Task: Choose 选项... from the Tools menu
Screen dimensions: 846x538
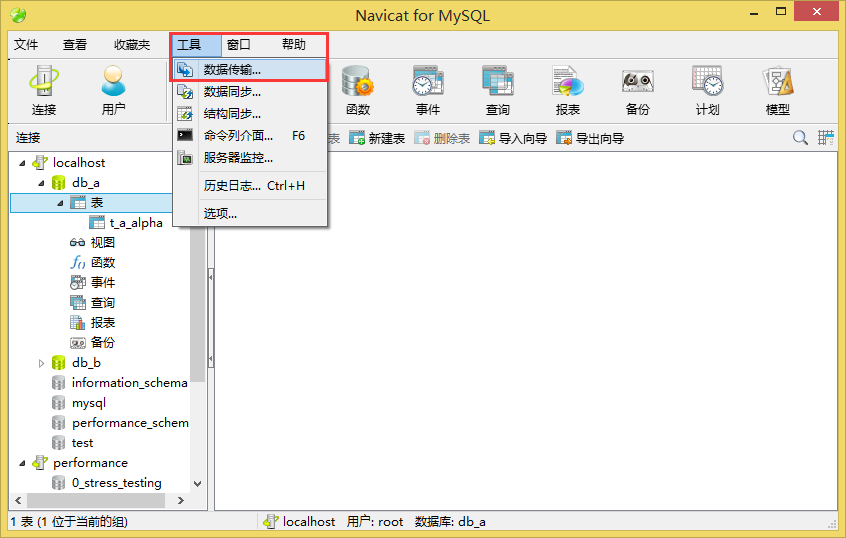Action: click(250, 214)
